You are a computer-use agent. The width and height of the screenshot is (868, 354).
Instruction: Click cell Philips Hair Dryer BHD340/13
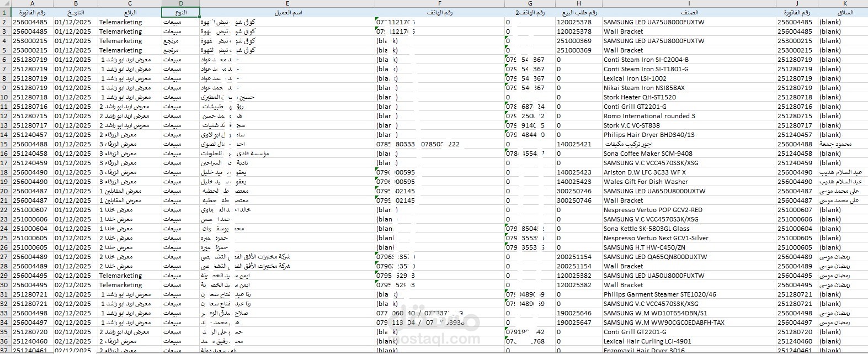click(689, 135)
